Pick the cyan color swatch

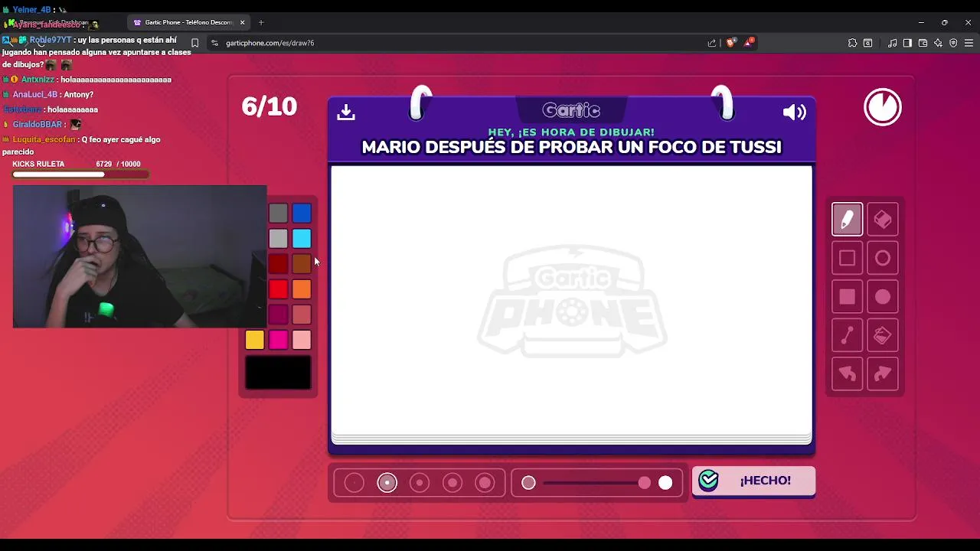(302, 239)
